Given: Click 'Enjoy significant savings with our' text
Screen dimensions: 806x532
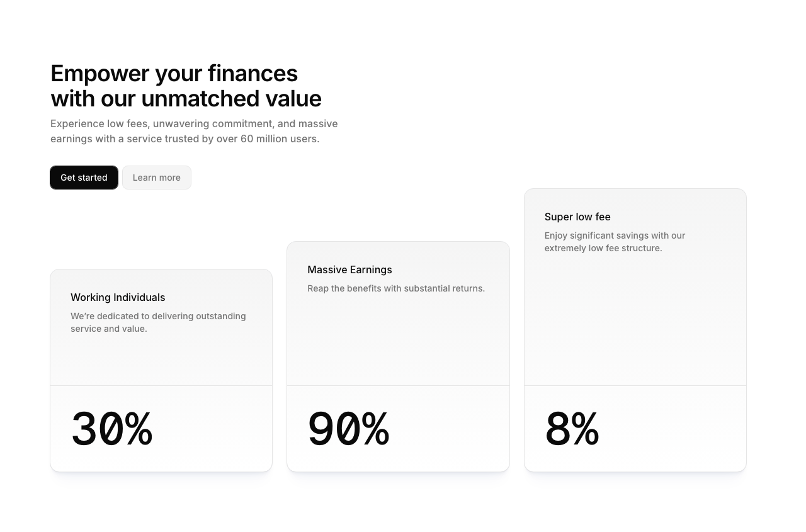Looking at the screenshot, I should pyautogui.click(x=615, y=235).
